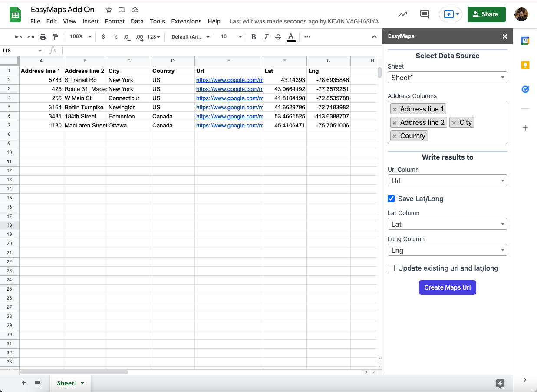Open the Sheet1 tab options arrow
This screenshot has height=392, width=537.
(x=82, y=383)
